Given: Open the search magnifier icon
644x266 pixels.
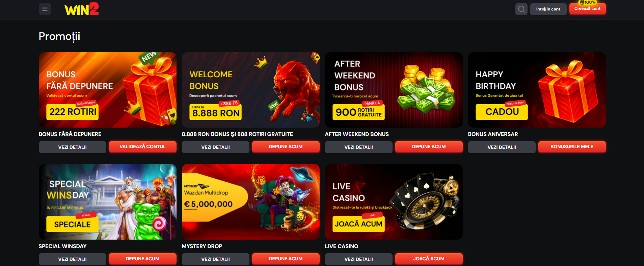Looking at the screenshot, I should [x=521, y=9].
